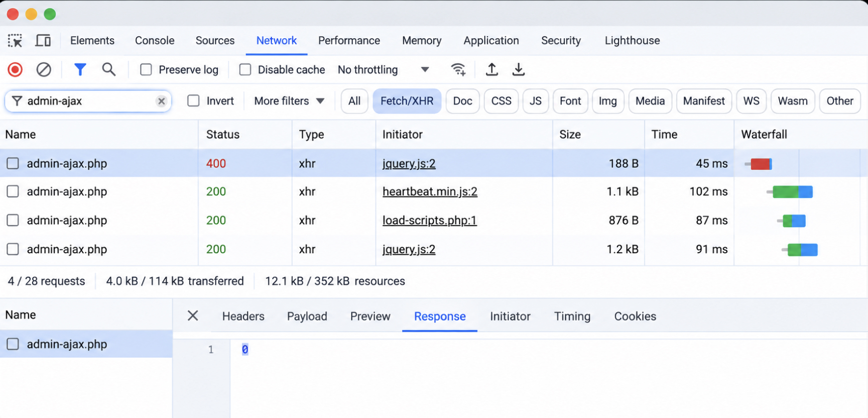This screenshot has width=868, height=418.
Task: Toggle the filter funnel icon
Action: click(x=80, y=69)
